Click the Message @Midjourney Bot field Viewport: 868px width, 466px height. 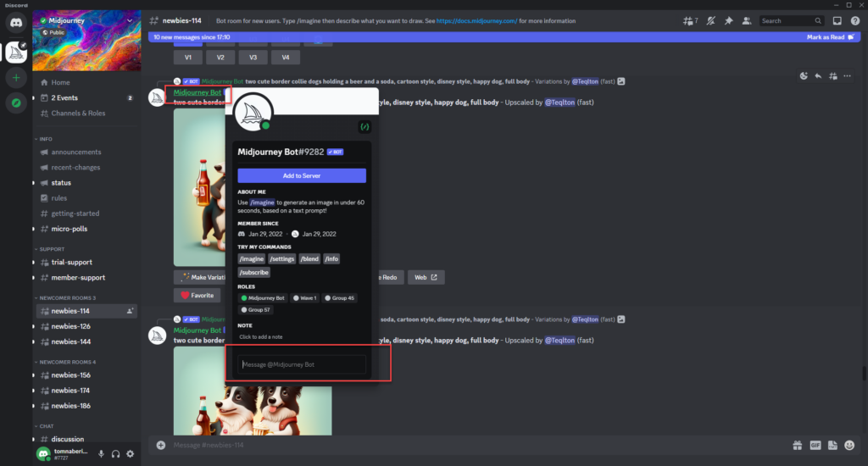(303, 364)
